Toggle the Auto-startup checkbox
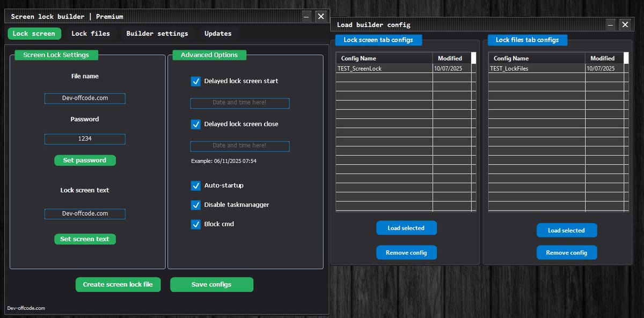Image resolution: width=644 pixels, height=318 pixels. click(x=196, y=185)
